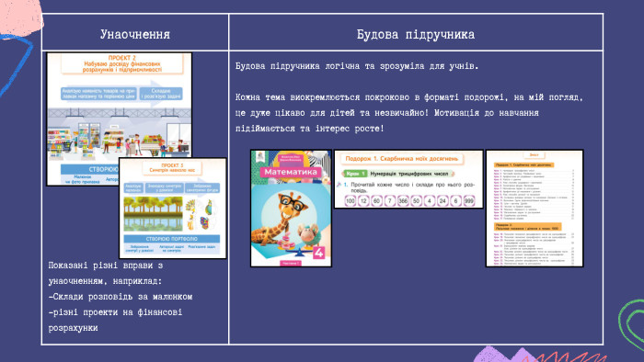Click the bullet '-Склади розповідь за малюнком'
Viewport: 644px width, 362px height.
coord(121,297)
